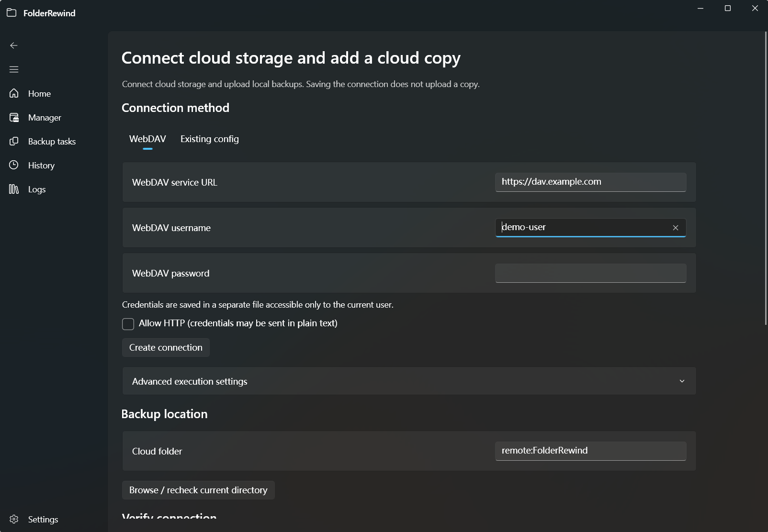Click the History clock icon
This screenshot has width=768, height=532.
pos(14,165)
